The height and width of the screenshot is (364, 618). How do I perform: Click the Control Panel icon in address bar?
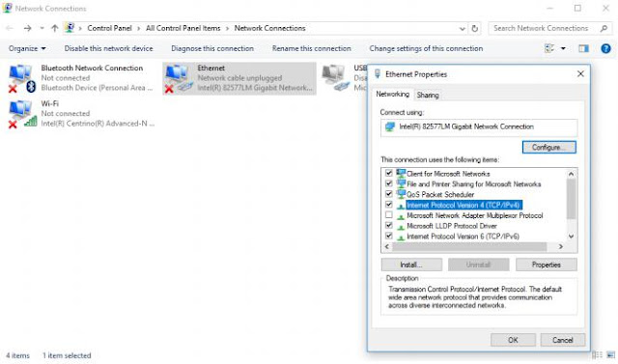coord(70,28)
